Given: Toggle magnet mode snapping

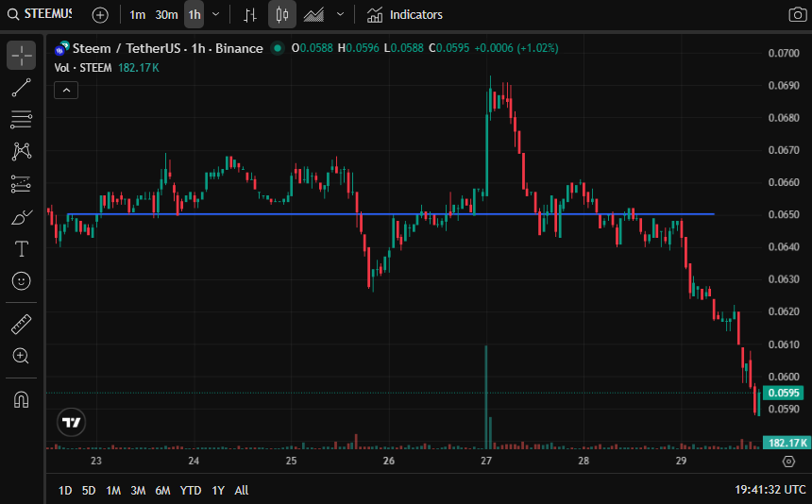Looking at the screenshot, I should click(21, 400).
